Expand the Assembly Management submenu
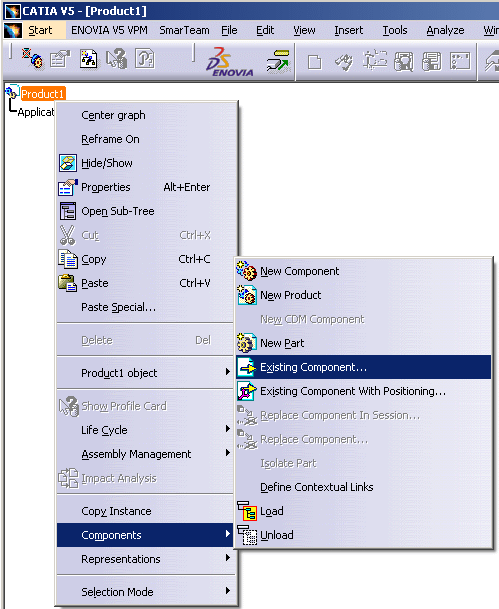The width and height of the screenshot is (499, 609). [145, 454]
